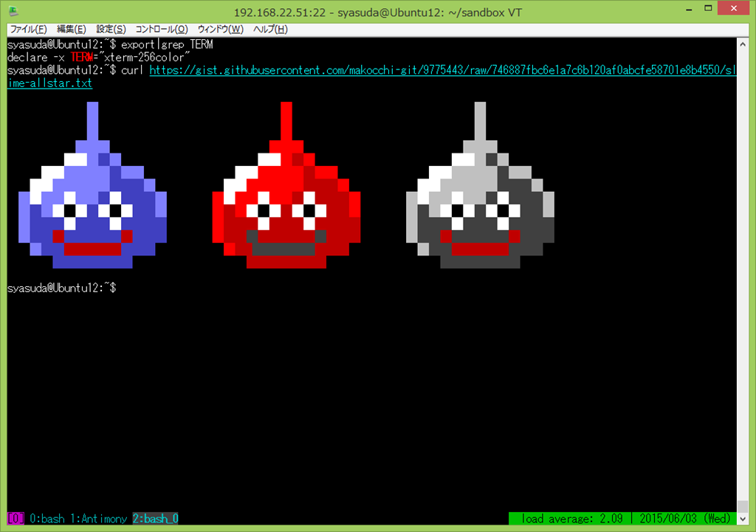Minimize the Tera Term window
756x532 pixels.
tap(690, 9)
